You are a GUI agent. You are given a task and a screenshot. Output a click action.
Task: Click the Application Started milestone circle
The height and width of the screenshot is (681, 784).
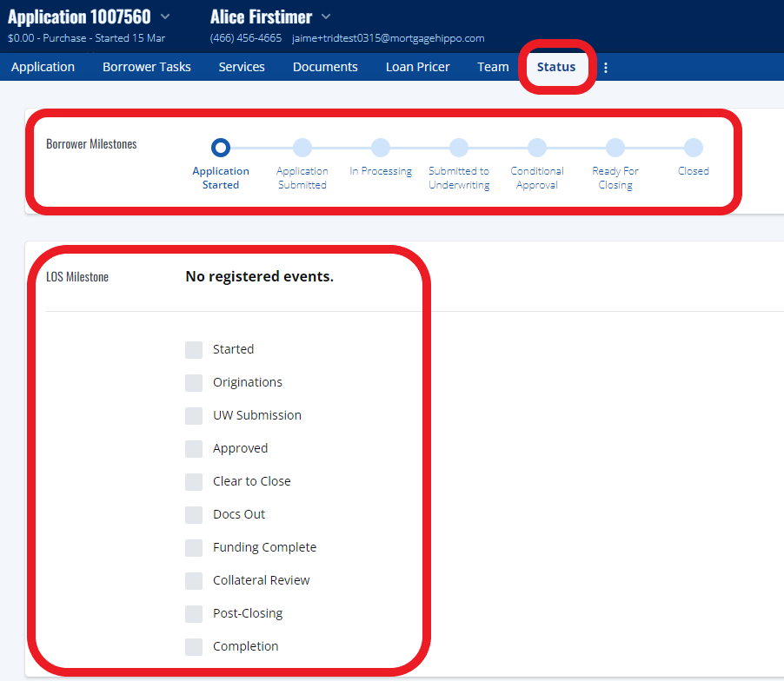click(x=221, y=148)
